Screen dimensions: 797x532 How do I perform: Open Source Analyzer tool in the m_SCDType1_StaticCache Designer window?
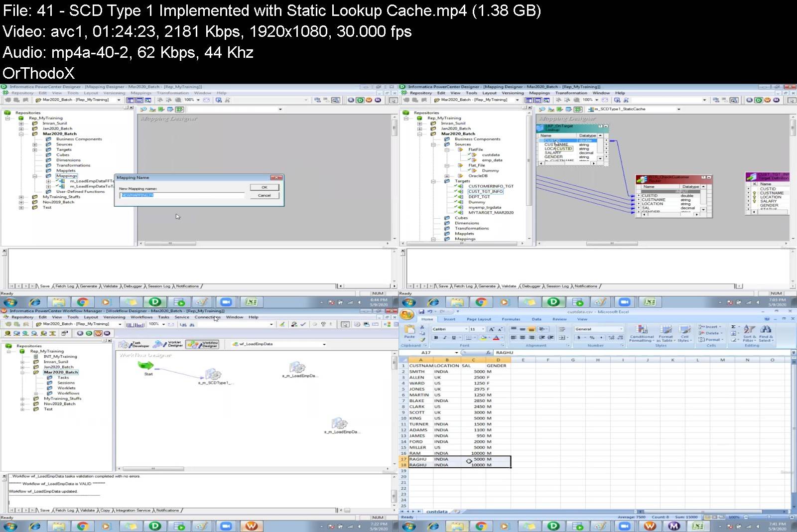coord(542,109)
